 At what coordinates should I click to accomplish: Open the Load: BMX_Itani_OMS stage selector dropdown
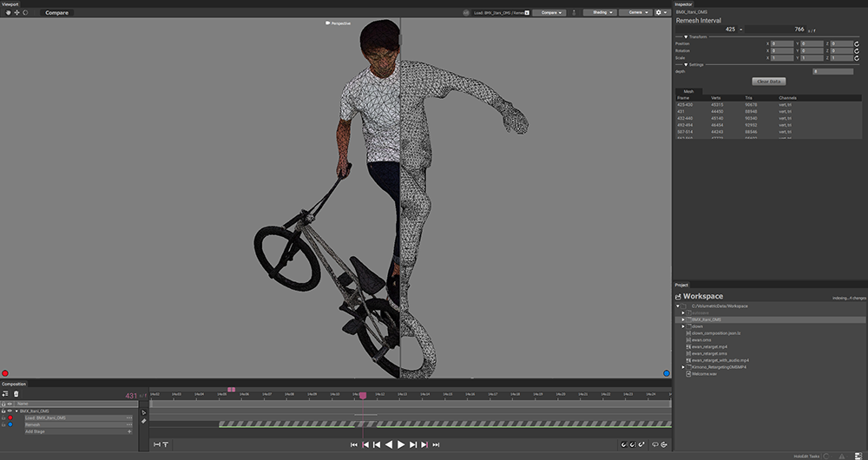point(527,12)
